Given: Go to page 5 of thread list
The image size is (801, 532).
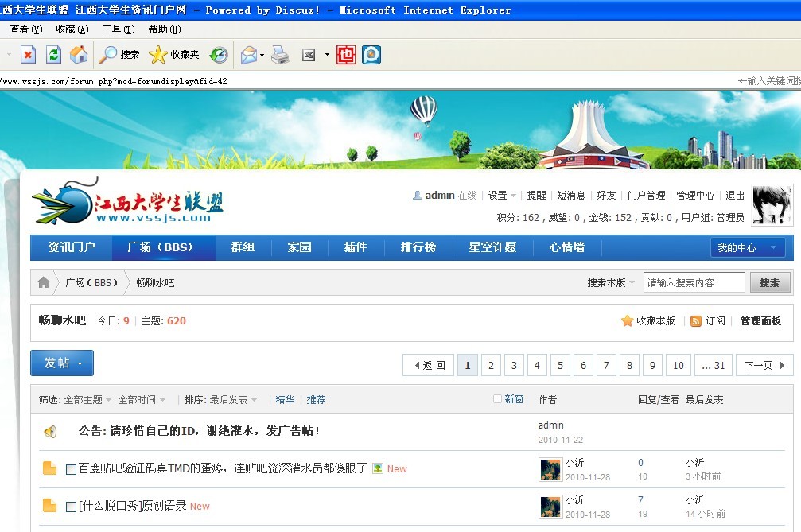Looking at the screenshot, I should point(560,366).
